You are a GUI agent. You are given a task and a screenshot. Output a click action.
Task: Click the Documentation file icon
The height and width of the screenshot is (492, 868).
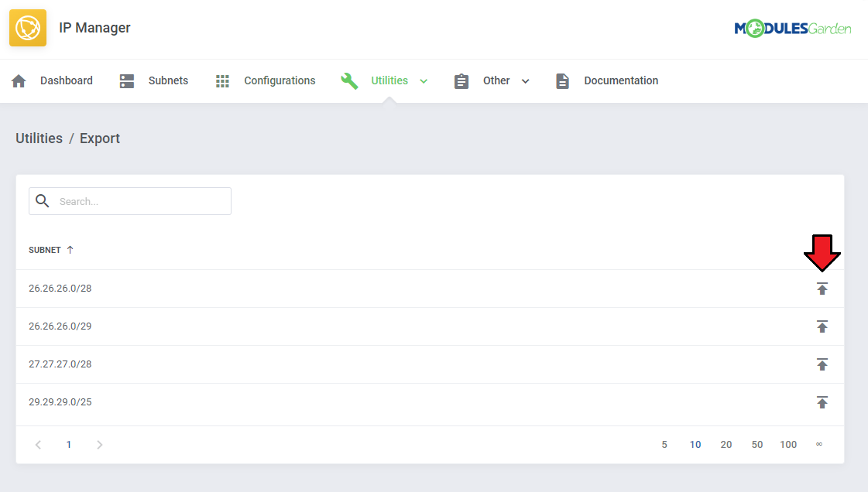tap(562, 81)
